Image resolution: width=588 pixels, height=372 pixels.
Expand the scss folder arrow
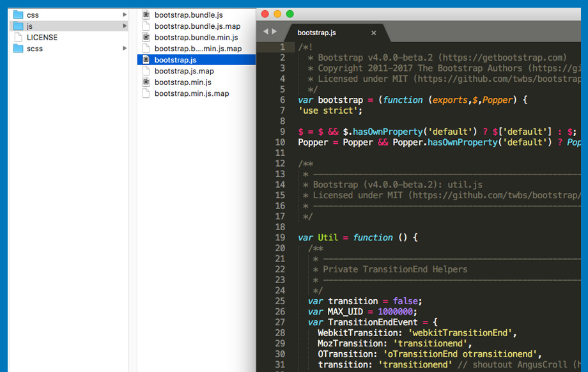point(125,48)
